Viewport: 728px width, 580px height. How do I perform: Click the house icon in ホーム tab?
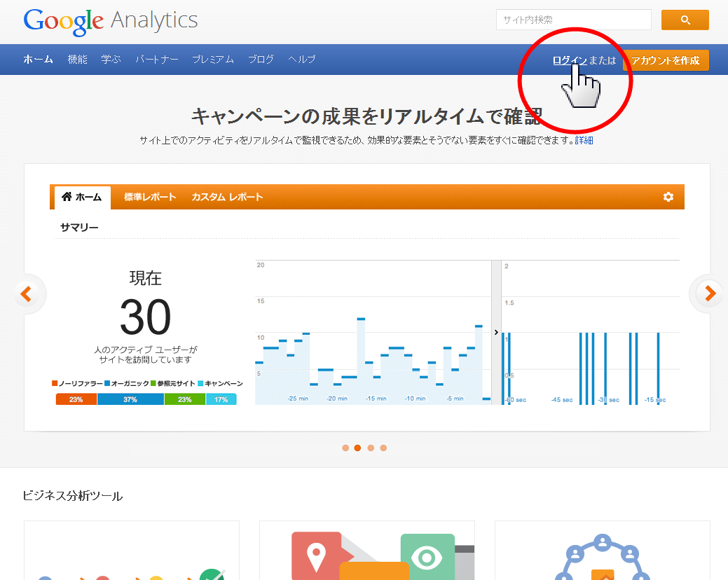pyautogui.click(x=67, y=197)
